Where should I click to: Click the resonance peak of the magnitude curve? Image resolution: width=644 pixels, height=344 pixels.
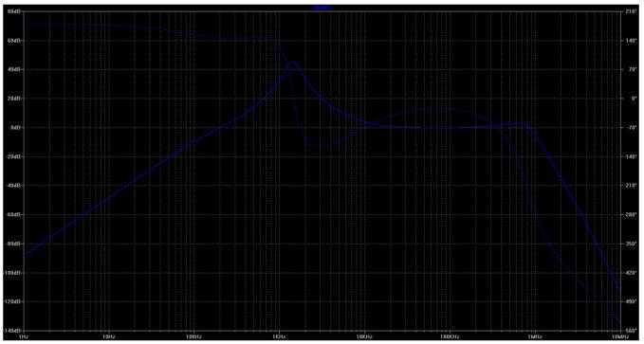click(x=293, y=63)
